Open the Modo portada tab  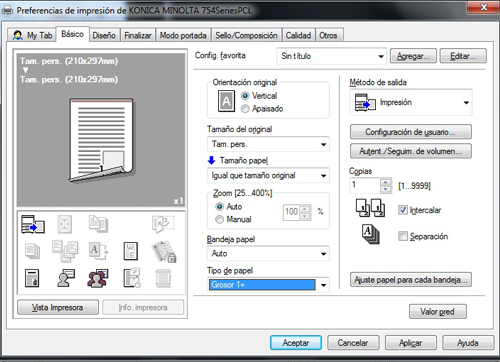(x=183, y=35)
